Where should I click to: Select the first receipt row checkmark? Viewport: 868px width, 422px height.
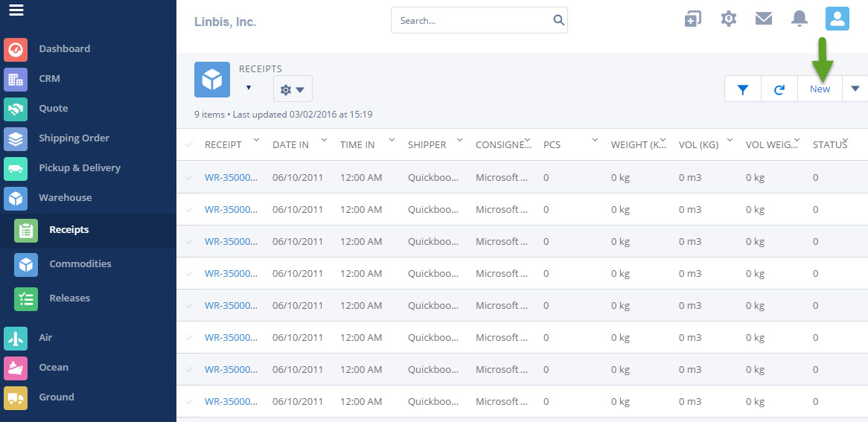pyautogui.click(x=189, y=178)
